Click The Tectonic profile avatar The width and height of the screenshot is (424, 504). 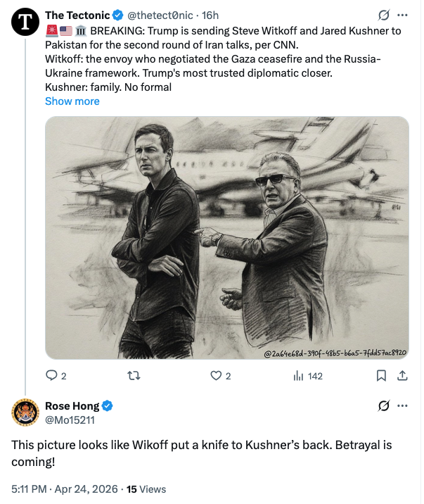click(26, 23)
